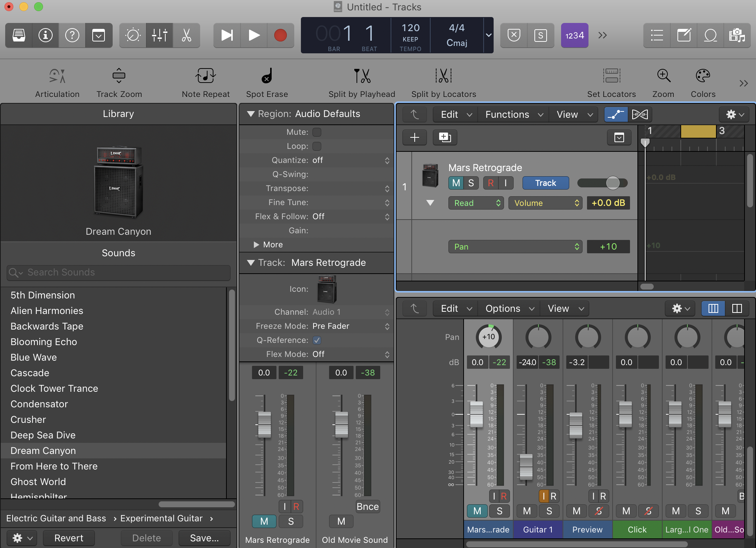Mute the Mars Retrograde track
Screen dimensions: 756x548
455,183
